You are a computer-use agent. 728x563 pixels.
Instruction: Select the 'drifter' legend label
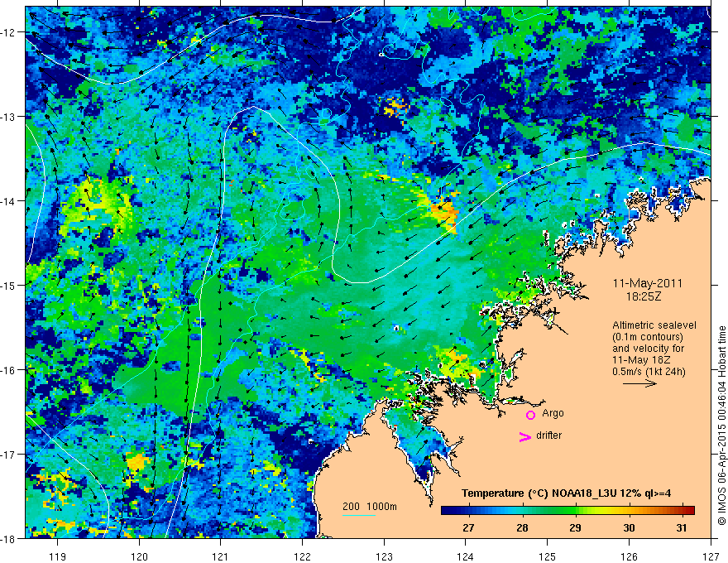pos(548,435)
